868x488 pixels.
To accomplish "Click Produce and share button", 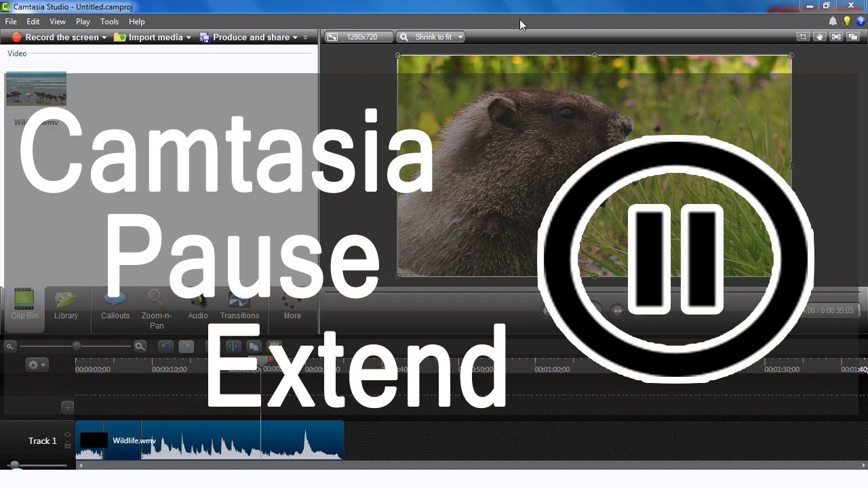I will 245,37.
